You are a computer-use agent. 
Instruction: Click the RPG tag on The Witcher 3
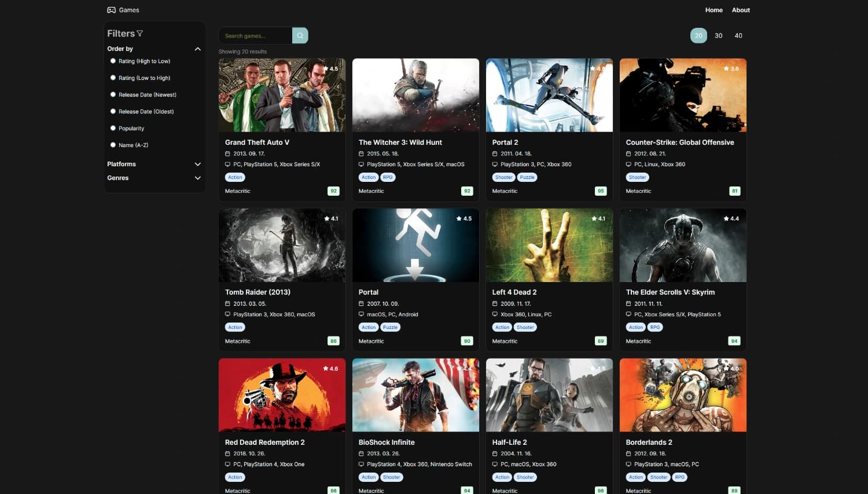tap(387, 177)
